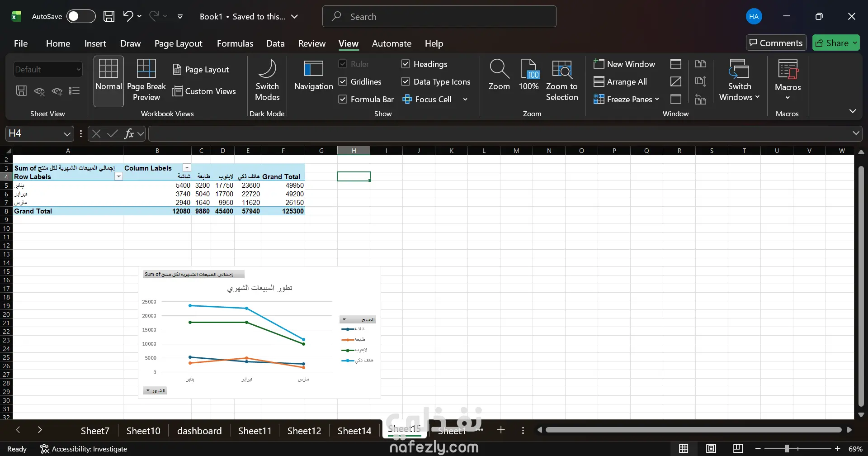Uncheck the Headings checkbox
This screenshot has height=456, width=868.
click(x=406, y=64)
